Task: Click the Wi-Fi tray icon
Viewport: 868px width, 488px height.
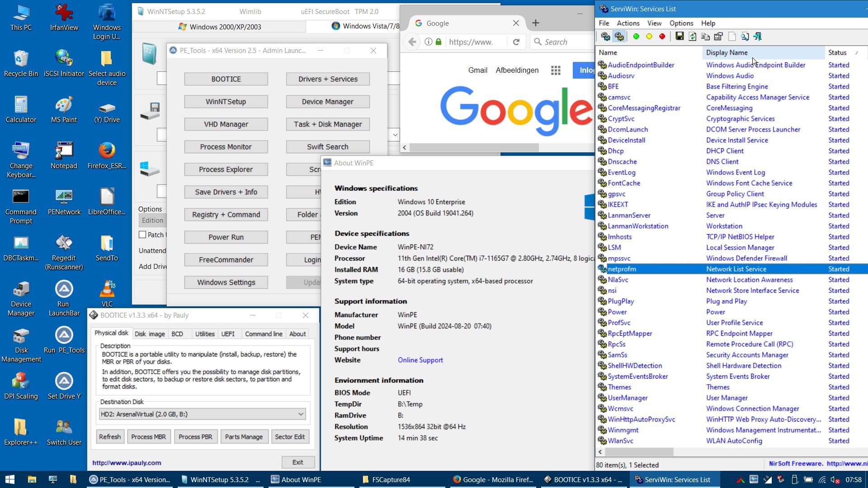Action: tap(822, 480)
